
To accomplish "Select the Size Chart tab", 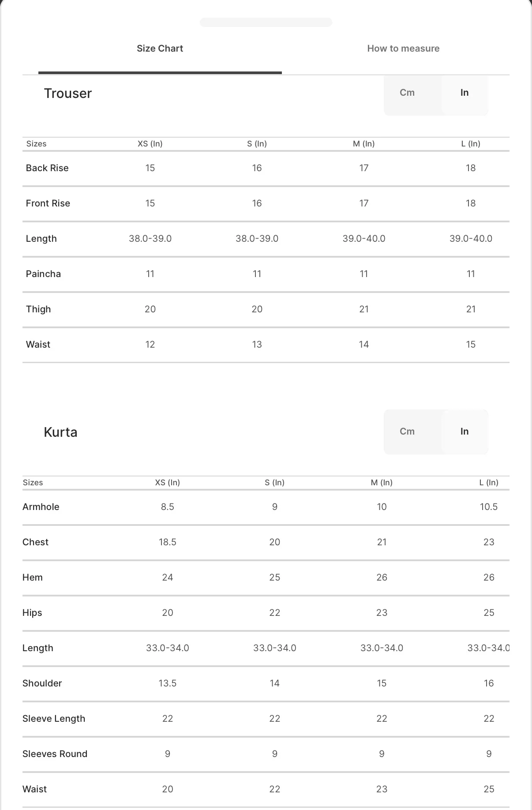I will pyautogui.click(x=160, y=49).
